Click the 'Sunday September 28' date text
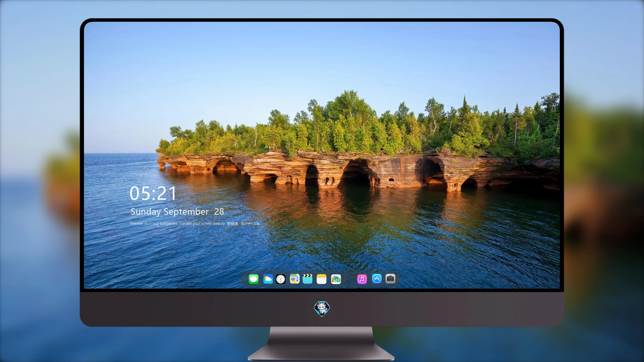Image resolution: width=644 pixels, height=362 pixels. (x=177, y=212)
